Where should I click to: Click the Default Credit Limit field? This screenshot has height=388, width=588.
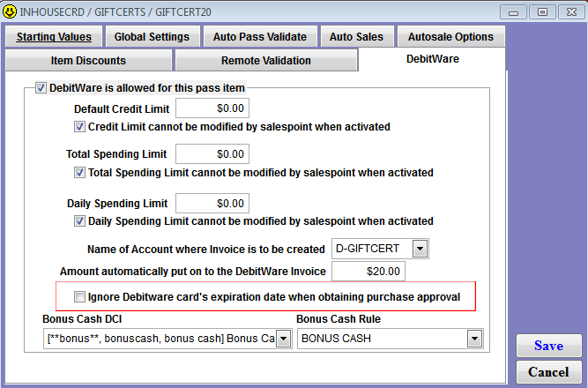(212, 108)
